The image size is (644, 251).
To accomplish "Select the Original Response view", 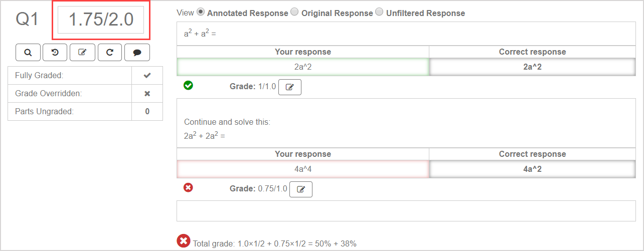I will point(294,12).
